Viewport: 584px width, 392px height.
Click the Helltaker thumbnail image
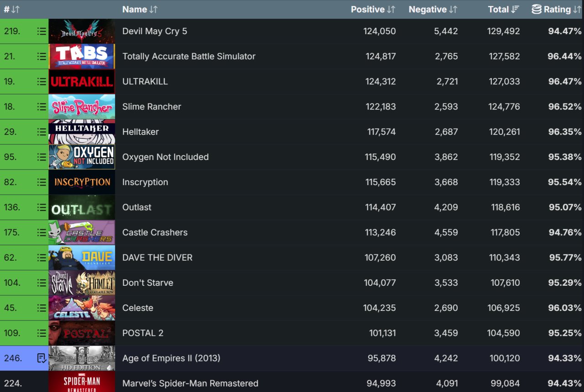[82, 132]
